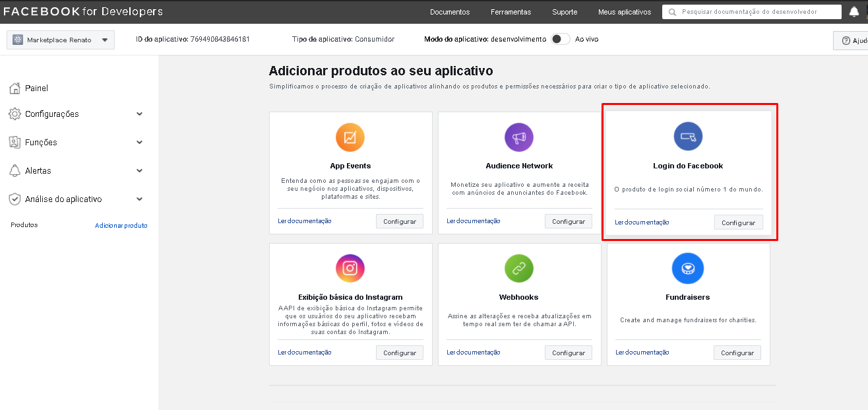
Task: Click the Configurações gear icon
Action: coord(15,114)
